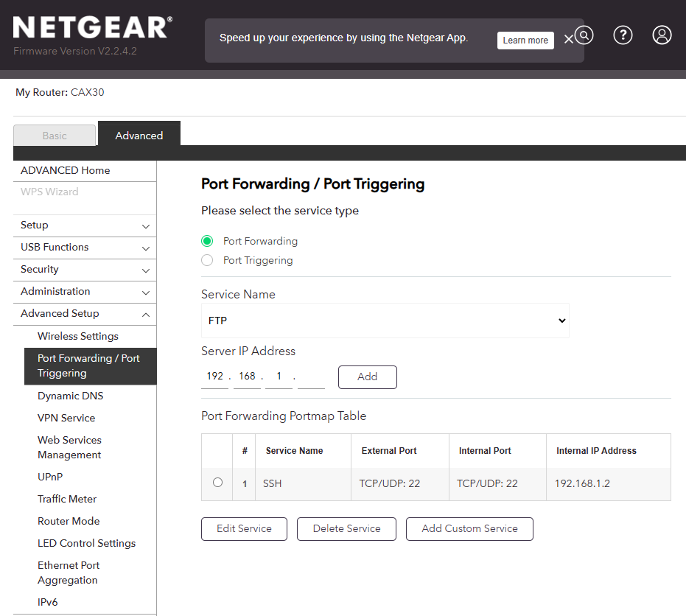Click the last octet IP address field
The height and width of the screenshot is (616, 686).
(x=311, y=377)
